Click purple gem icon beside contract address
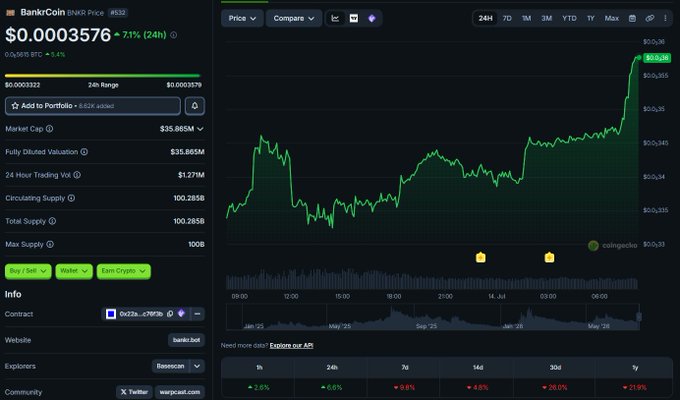680x400 pixels. coord(181,313)
